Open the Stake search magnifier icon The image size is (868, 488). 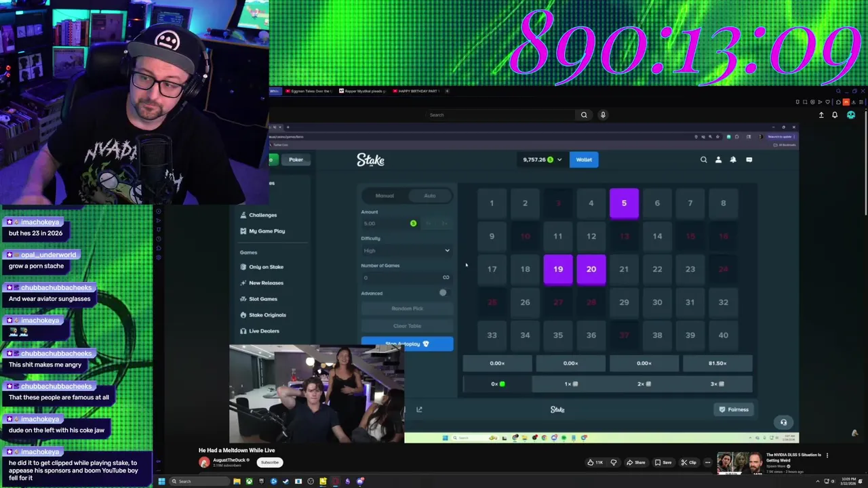703,160
